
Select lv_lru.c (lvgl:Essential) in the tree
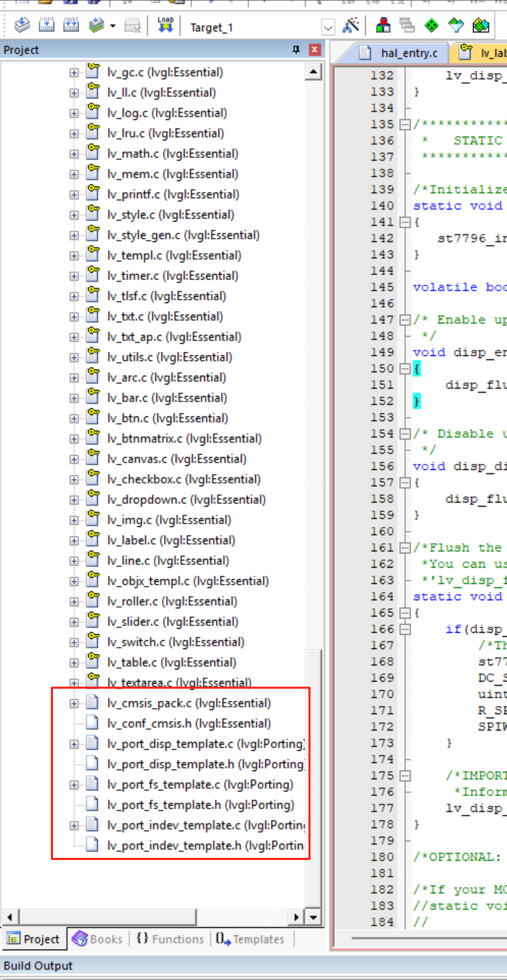pyautogui.click(x=166, y=134)
